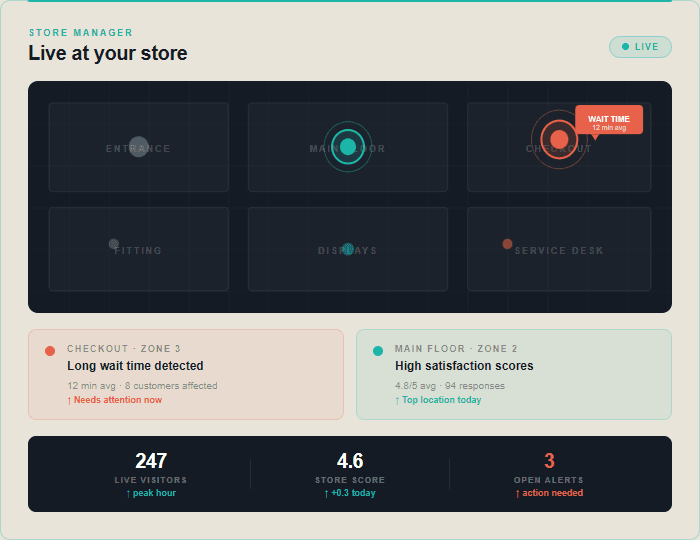This screenshot has width=700, height=540.
Task: Open the Long wait time detected alert card
Action: tap(186, 374)
